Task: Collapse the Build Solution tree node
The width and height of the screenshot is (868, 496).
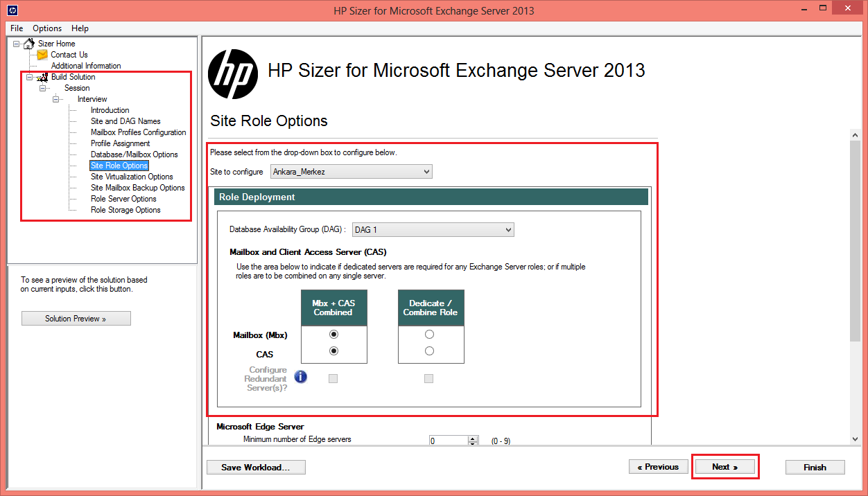Action: pyautogui.click(x=30, y=77)
